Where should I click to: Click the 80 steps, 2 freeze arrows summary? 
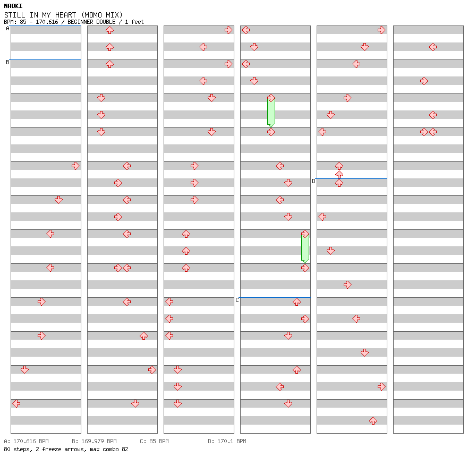(x=66, y=449)
